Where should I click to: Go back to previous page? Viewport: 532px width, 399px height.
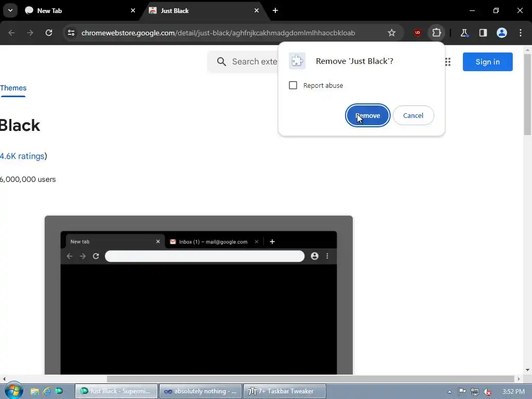[x=11, y=33]
